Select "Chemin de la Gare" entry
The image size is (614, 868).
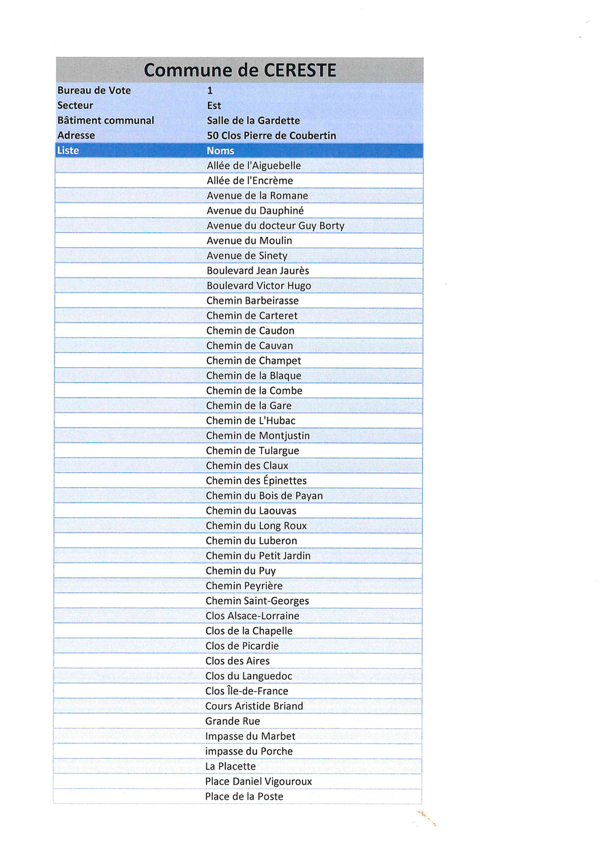coord(248,406)
